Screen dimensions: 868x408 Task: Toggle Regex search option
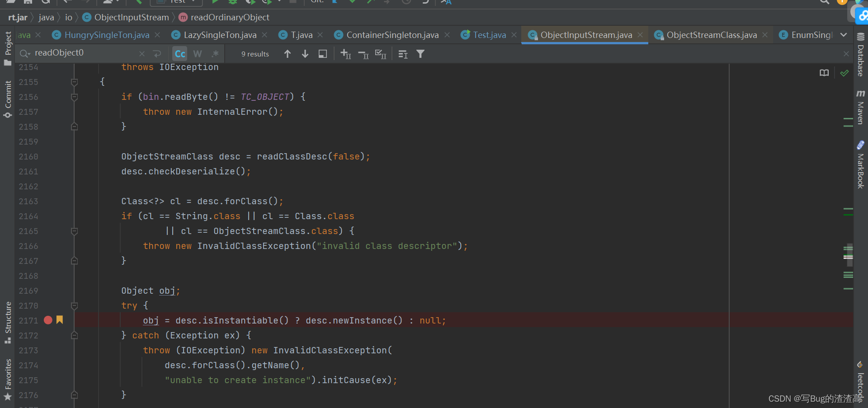pyautogui.click(x=215, y=54)
